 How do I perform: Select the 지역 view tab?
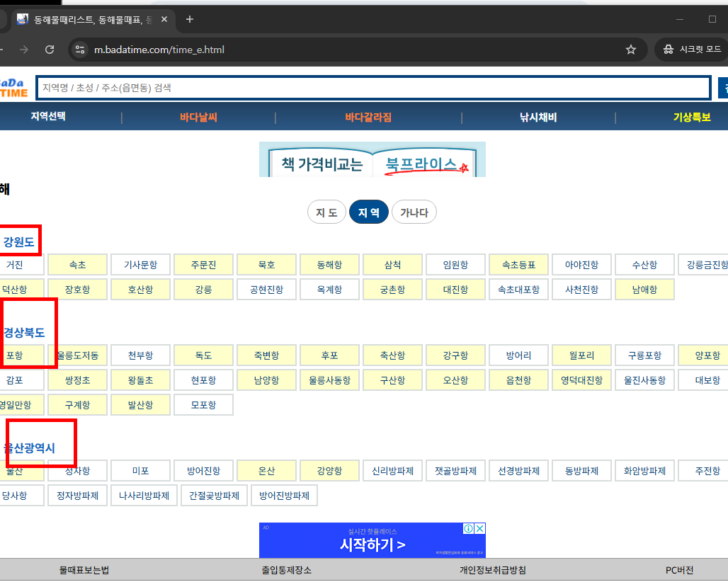click(x=369, y=212)
